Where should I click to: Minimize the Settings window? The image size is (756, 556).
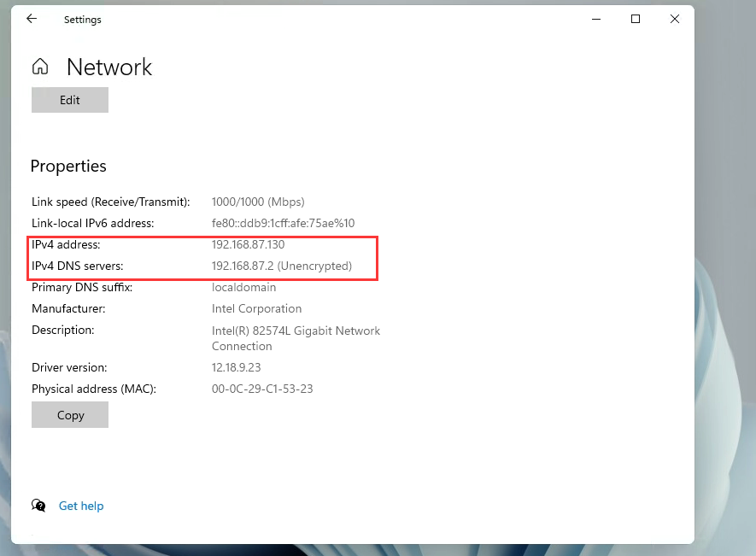tap(595, 18)
